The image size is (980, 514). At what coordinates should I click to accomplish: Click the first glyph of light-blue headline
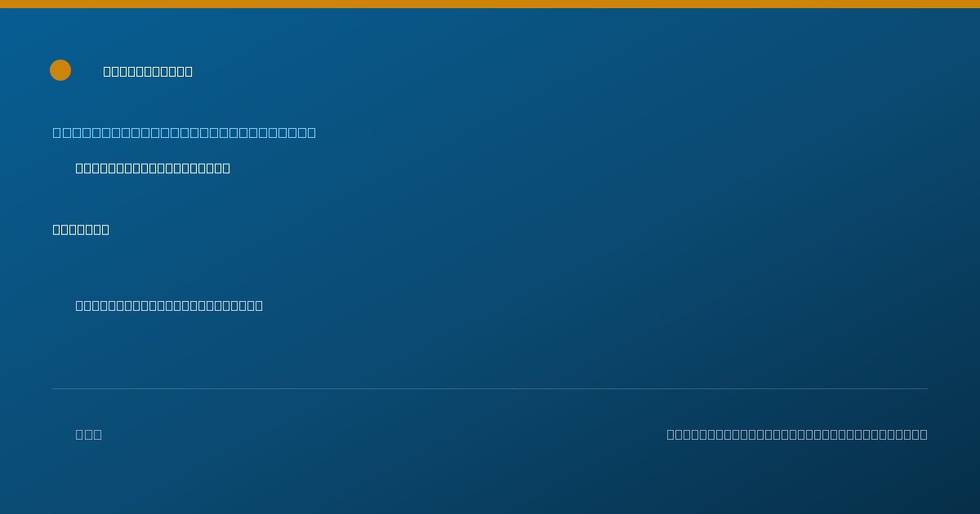point(57,132)
